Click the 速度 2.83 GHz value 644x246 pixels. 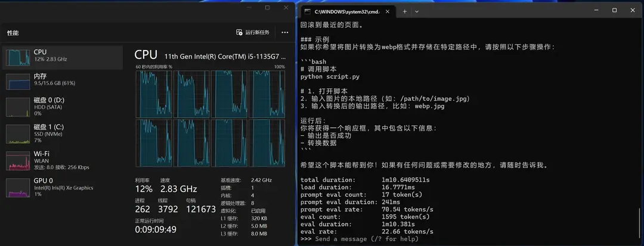click(179, 189)
